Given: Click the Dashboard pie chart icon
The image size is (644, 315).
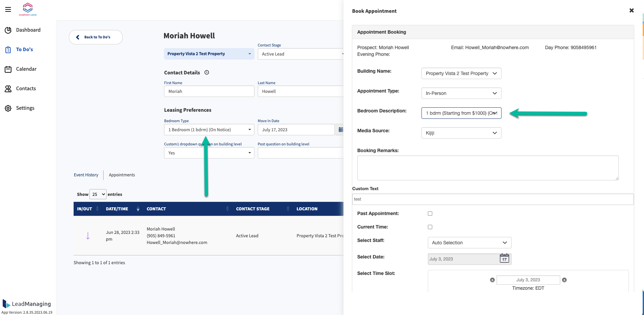Looking at the screenshot, I should click(x=8, y=30).
